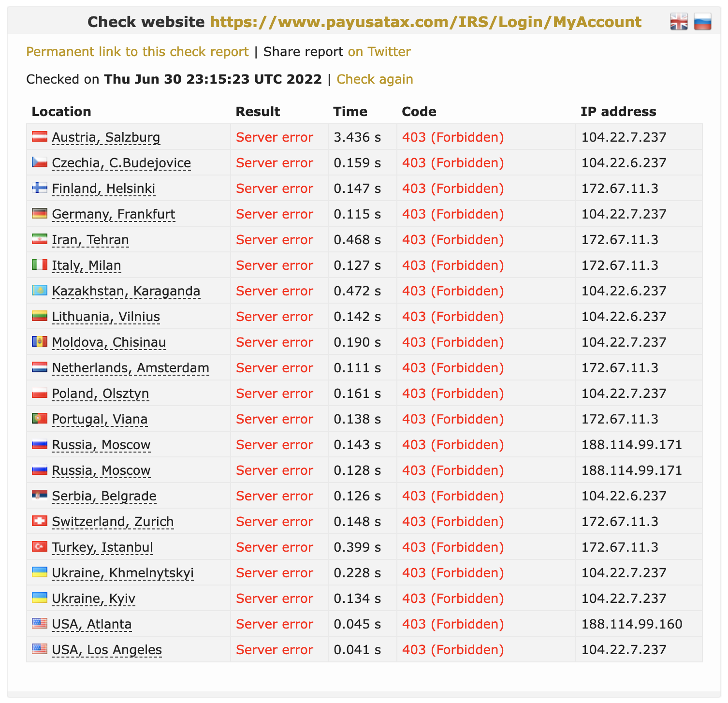Click the Kazakhstan flag icon

(40, 291)
